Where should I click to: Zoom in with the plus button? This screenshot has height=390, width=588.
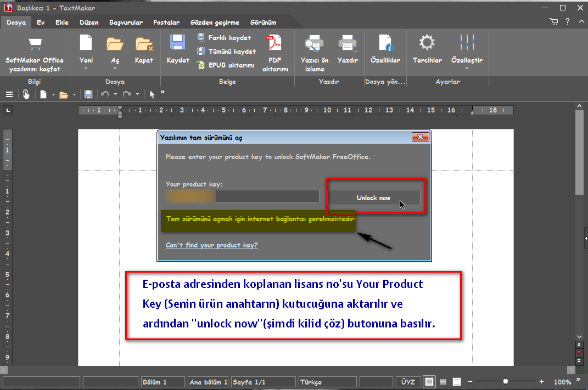coord(541,381)
